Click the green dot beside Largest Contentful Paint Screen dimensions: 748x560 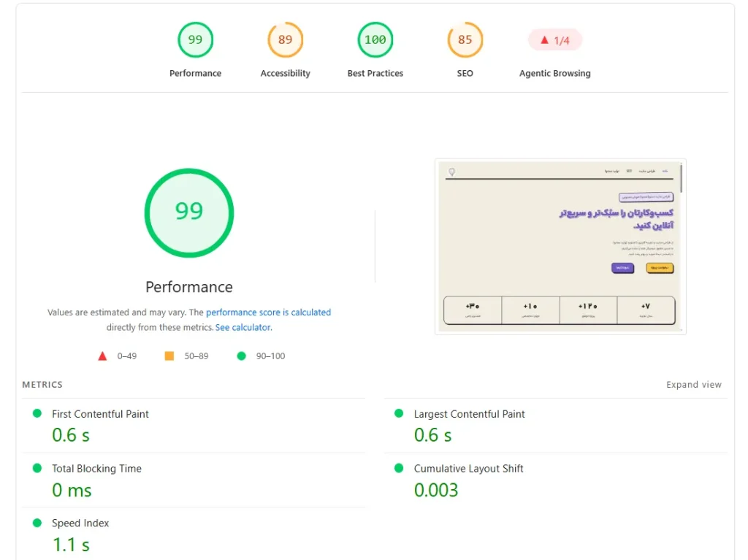(x=399, y=413)
